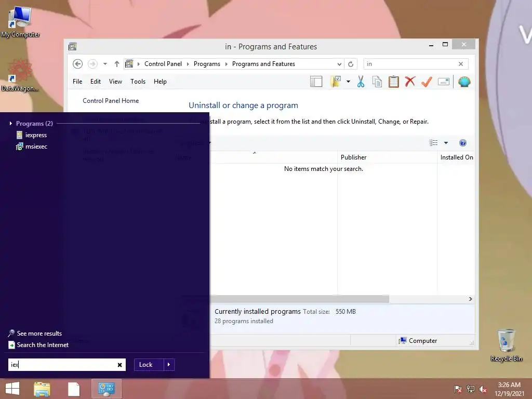Open the view options dropdown arrow

coord(446,143)
